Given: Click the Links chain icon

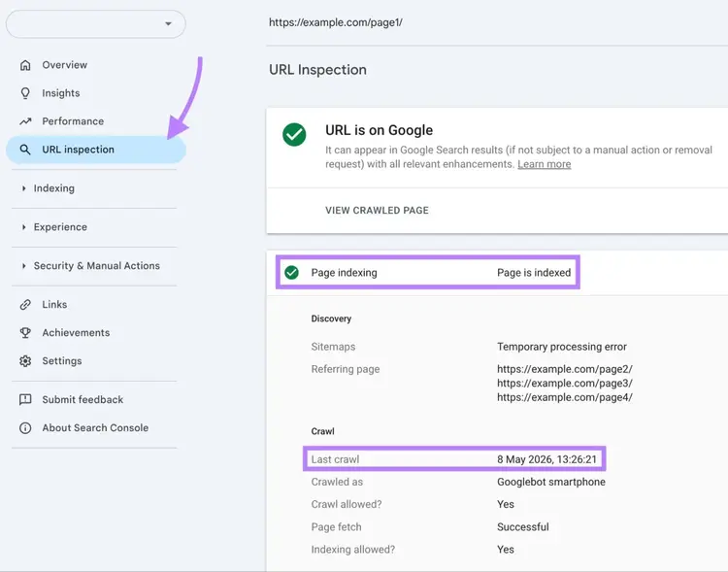Looking at the screenshot, I should [25, 305].
